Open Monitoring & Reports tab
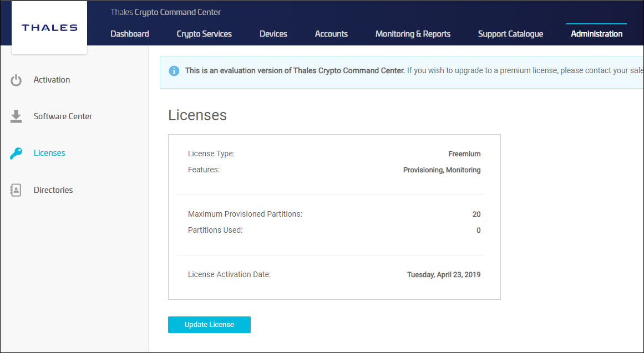 413,34
